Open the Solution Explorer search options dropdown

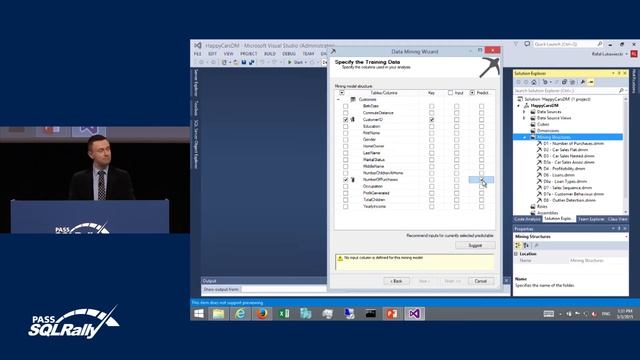click(x=626, y=91)
